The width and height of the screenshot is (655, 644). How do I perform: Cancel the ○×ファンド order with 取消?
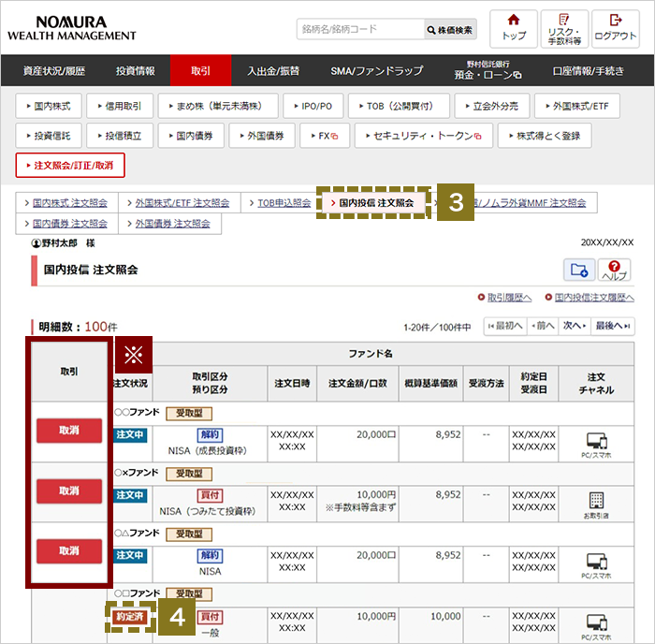[x=69, y=490]
